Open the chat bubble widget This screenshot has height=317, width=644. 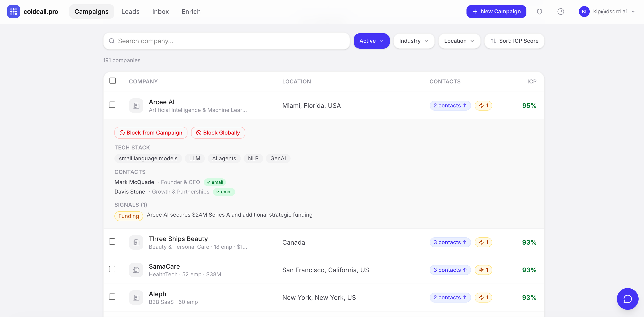click(x=627, y=298)
